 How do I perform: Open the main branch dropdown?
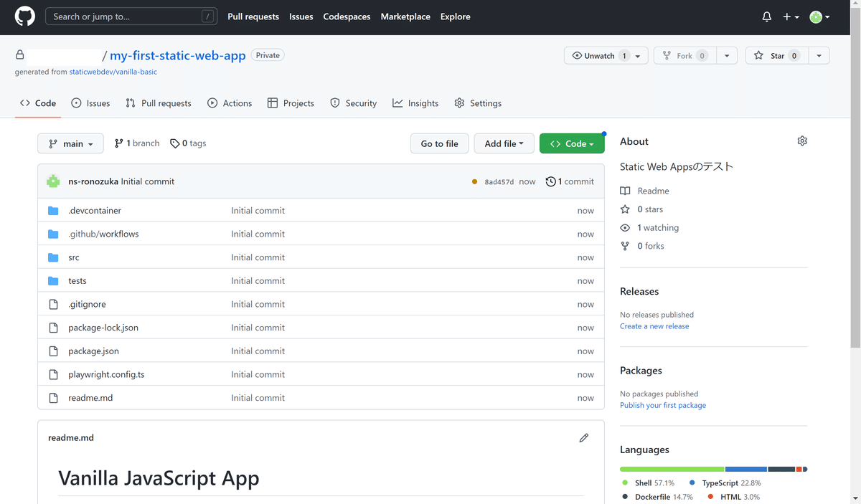point(70,143)
